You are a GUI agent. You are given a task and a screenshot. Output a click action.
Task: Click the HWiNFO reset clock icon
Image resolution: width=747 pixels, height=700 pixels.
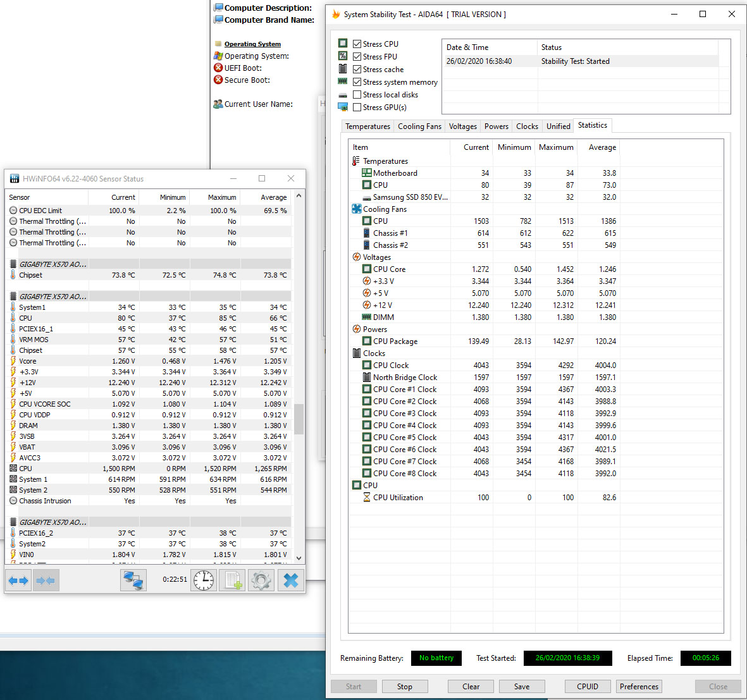(204, 580)
